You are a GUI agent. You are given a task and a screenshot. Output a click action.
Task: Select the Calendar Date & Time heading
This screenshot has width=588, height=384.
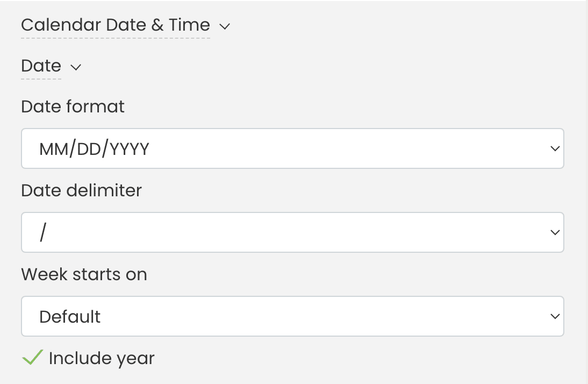pyautogui.click(x=114, y=25)
